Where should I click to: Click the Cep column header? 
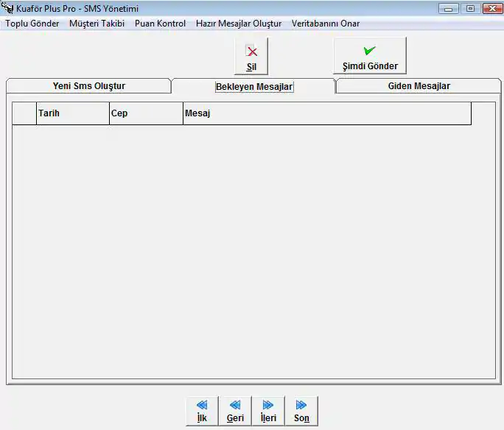point(145,113)
